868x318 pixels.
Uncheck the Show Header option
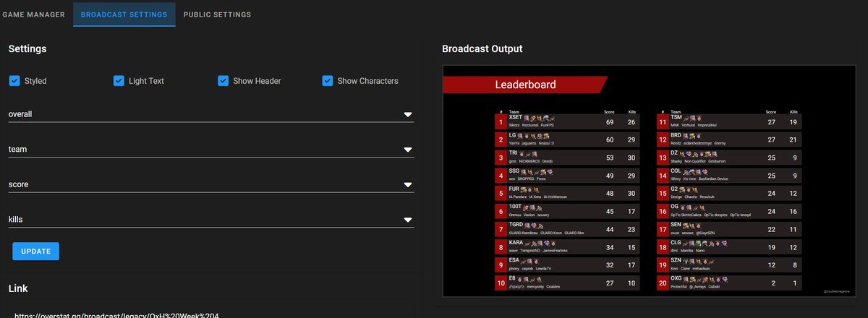point(224,81)
